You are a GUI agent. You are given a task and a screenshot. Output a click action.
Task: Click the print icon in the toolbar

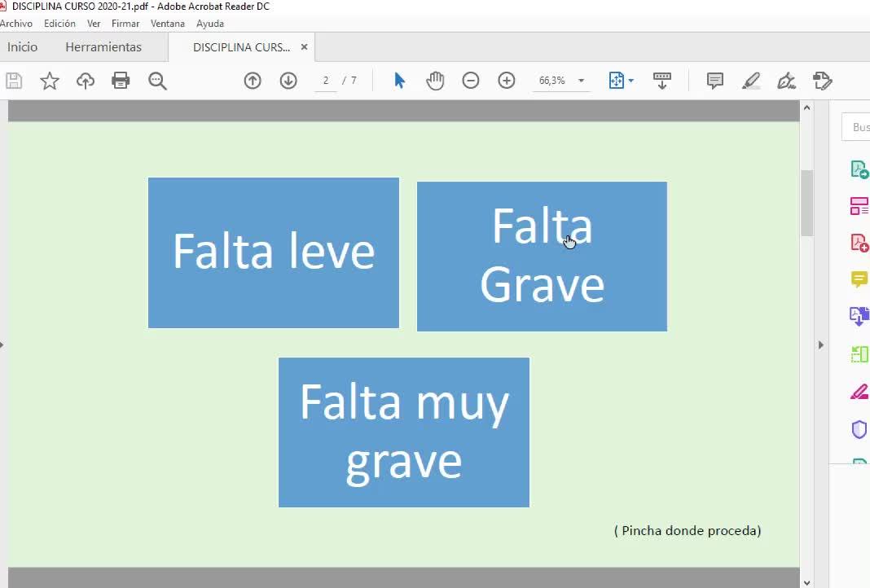point(121,81)
